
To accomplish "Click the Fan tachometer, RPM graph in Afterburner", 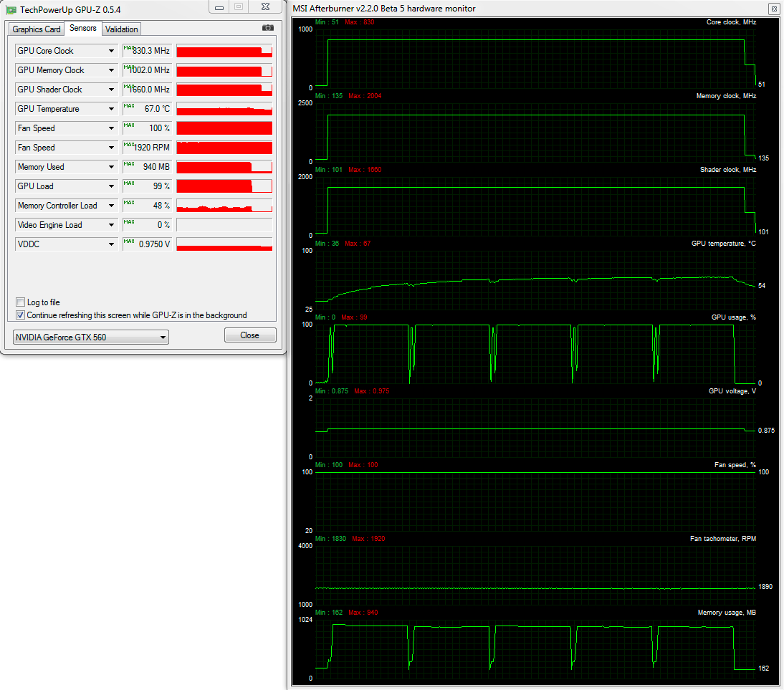I will coord(535,575).
